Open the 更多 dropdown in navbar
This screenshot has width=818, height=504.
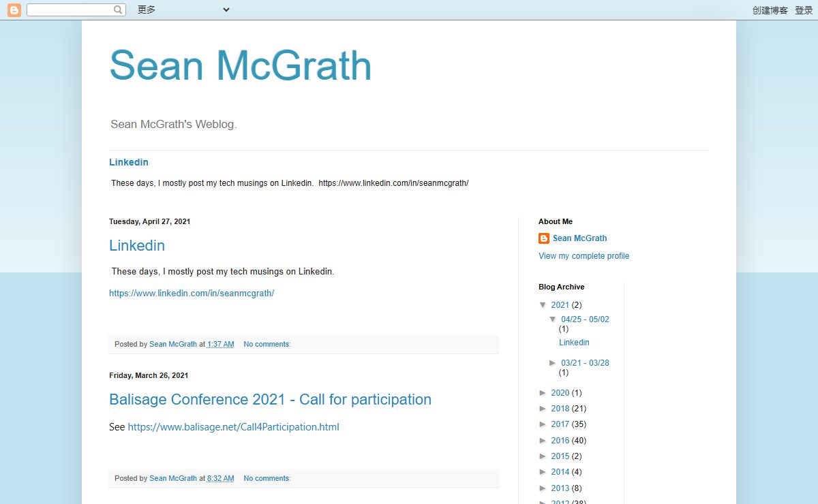[x=183, y=10]
